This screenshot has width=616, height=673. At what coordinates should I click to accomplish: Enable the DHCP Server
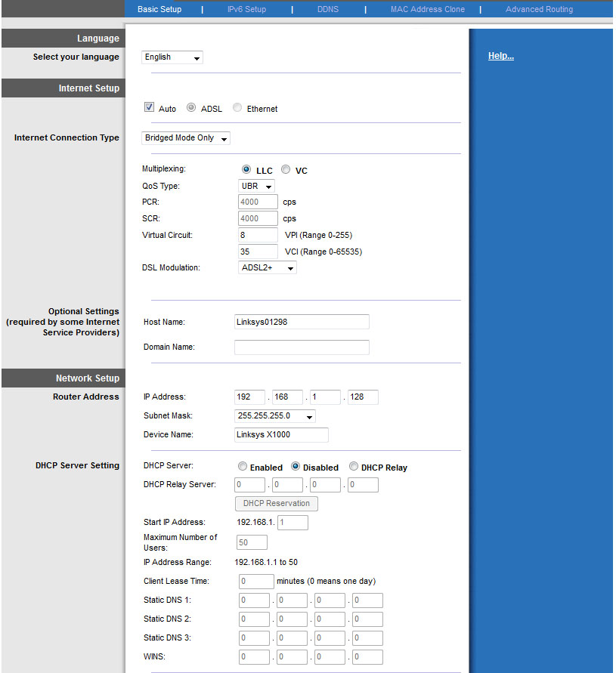pyautogui.click(x=243, y=466)
